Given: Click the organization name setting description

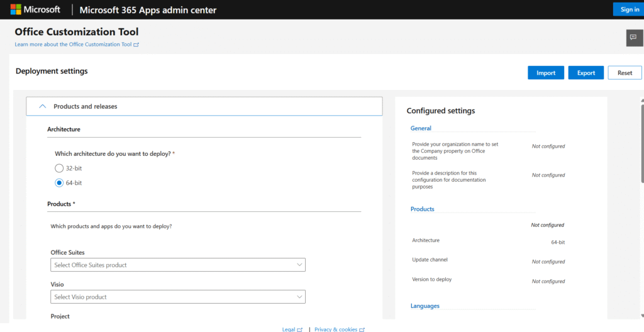Looking at the screenshot, I should coord(455,151).
